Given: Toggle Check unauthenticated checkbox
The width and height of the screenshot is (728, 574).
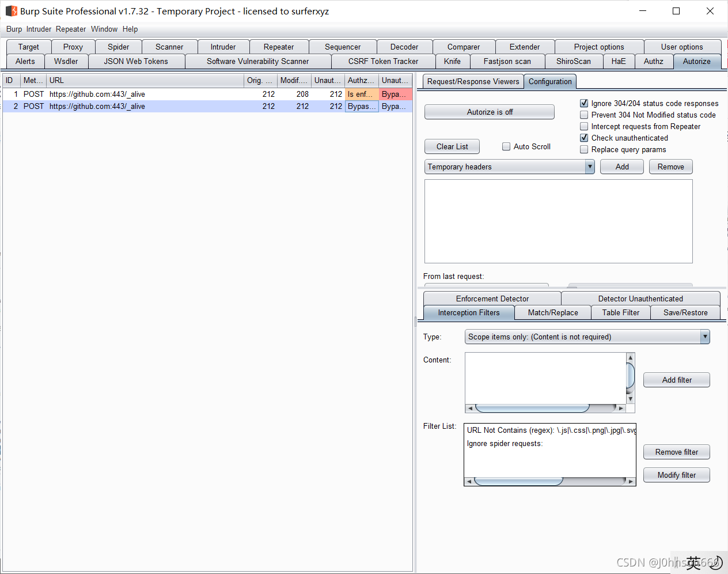Looking at the screenshot, I should coord(584,138).
